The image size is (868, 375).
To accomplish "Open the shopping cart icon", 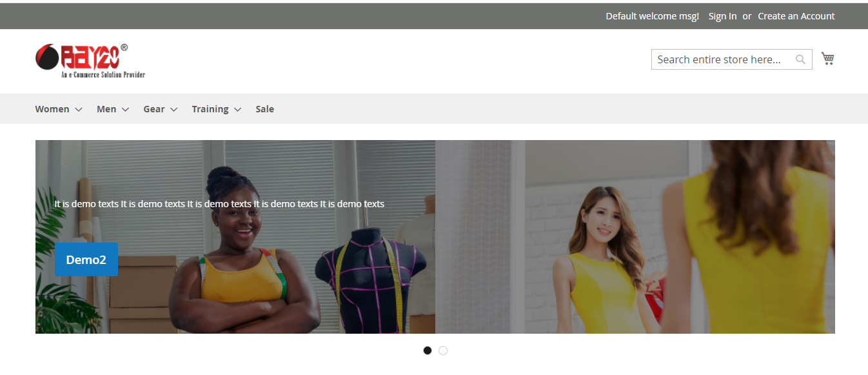I will (827, 59).
